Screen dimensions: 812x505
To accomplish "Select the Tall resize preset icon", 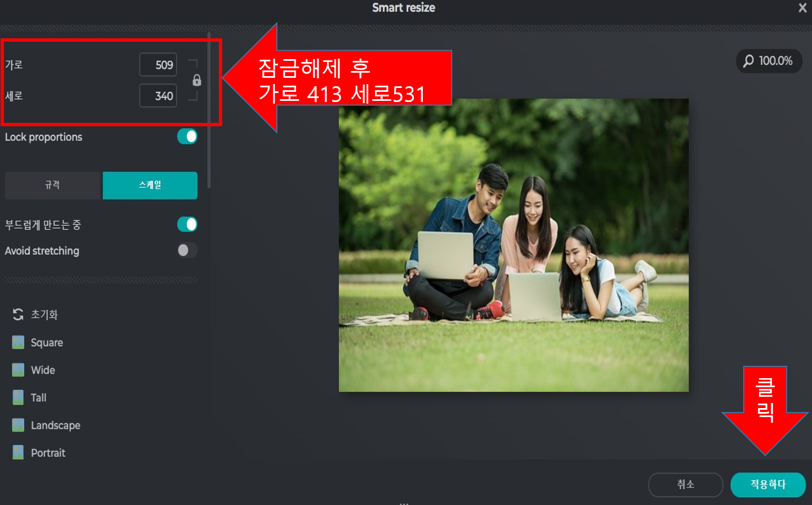I will [x=19, y=397].
